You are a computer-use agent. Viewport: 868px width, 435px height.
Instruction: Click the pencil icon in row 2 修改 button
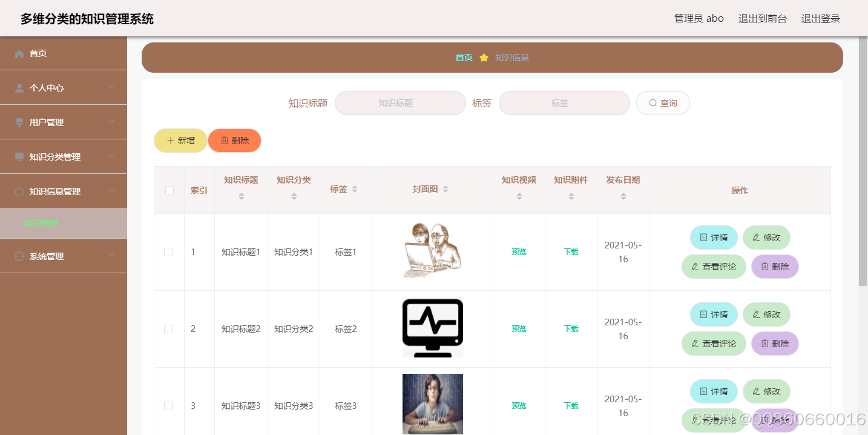(x=756, y=314)
